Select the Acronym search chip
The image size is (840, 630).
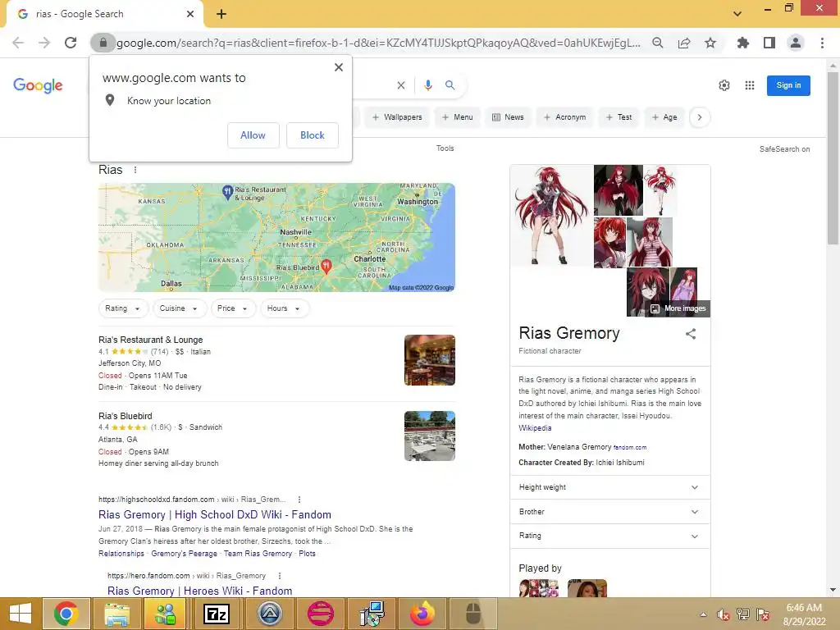coord(564,117)
